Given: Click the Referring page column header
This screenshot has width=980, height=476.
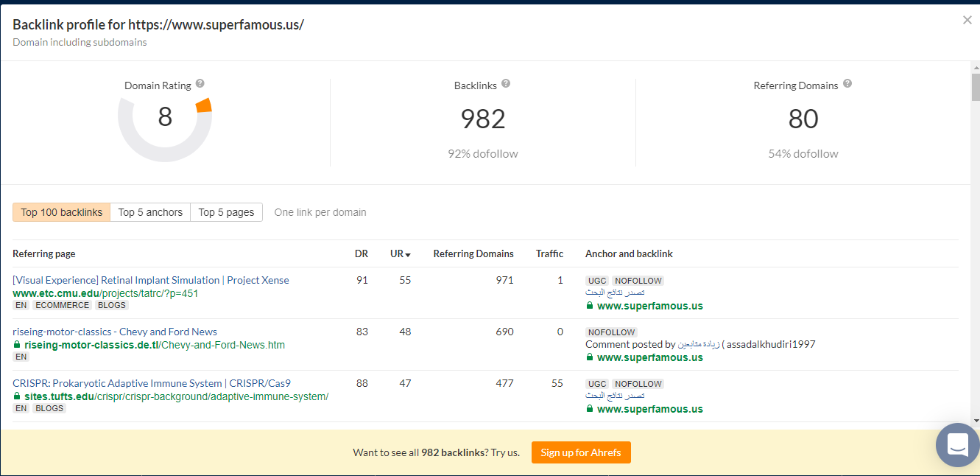Looking at the screenshot, I should click(44, 253).
